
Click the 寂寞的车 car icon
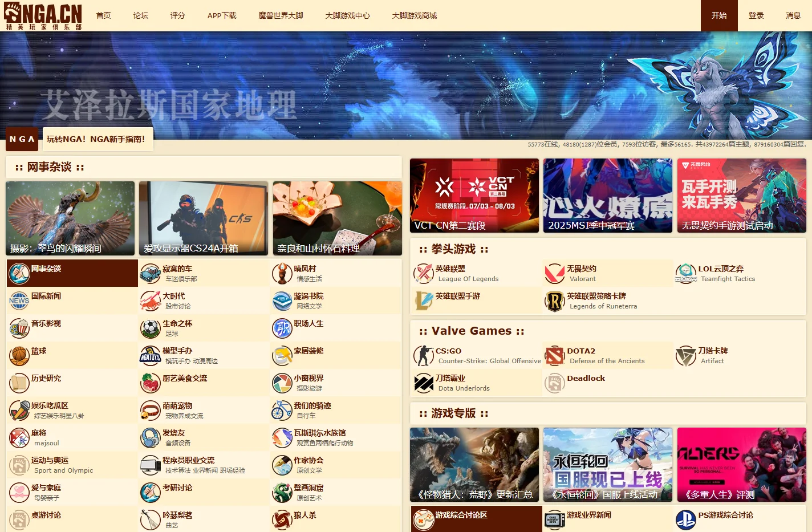pyautogui.click(x=151, y=273)
